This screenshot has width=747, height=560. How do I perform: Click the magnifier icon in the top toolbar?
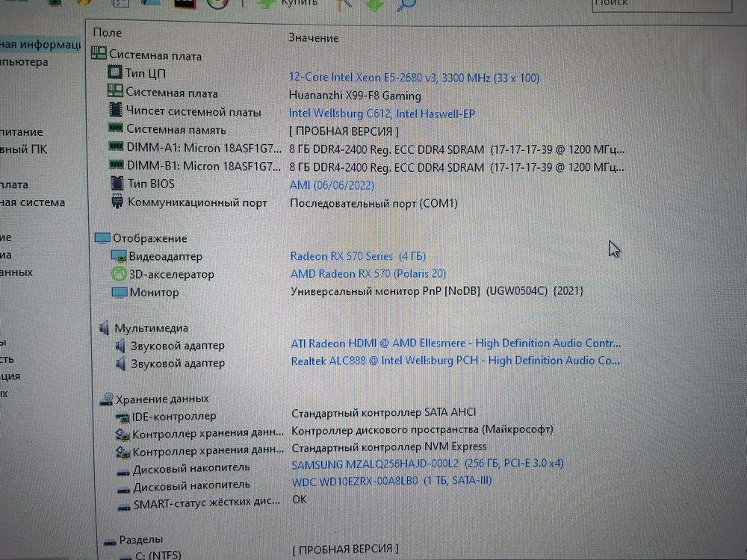tap(406, 4)
